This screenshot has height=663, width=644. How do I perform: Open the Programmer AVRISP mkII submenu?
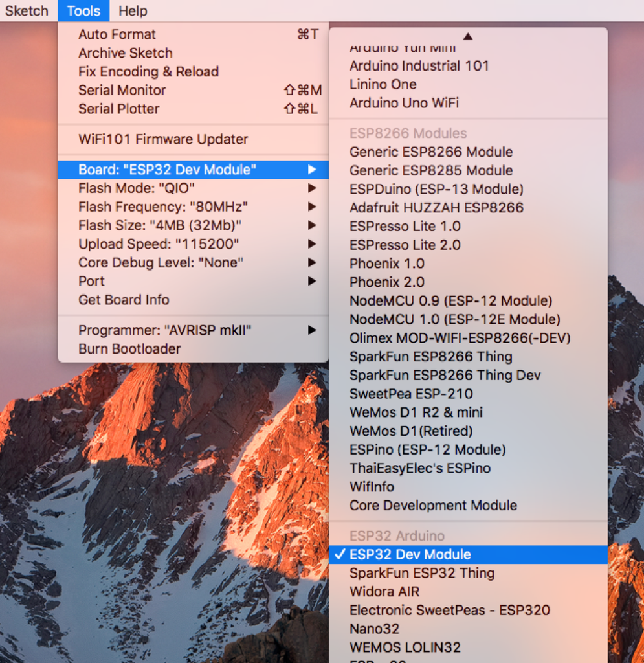[x=193, y=330]
